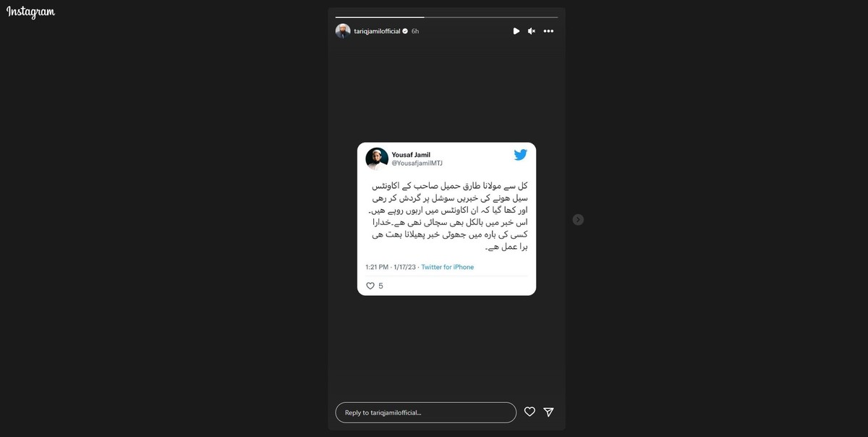
Task: Click the tweet's 1:21 PM timestamp
Action: pos(377,267)
